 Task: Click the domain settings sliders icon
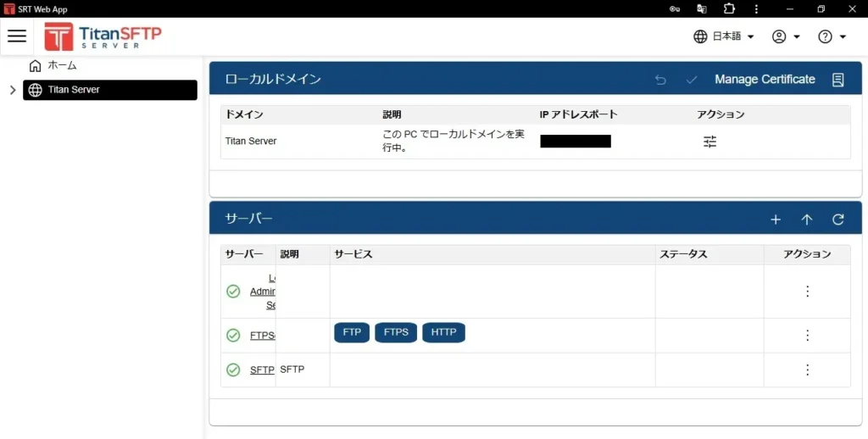point(709,142)
